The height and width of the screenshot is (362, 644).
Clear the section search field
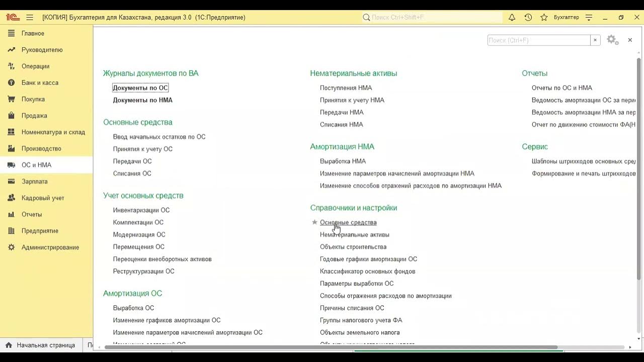[x=595, y=40]
